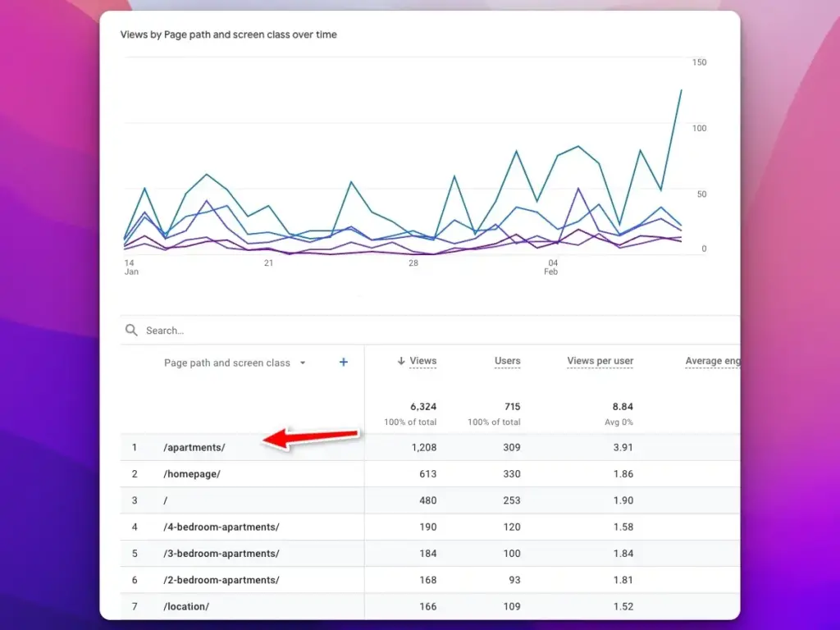Click the final peak of the teal chart line
The width and height of the screenshot is (840, 630).
point(681,90)
